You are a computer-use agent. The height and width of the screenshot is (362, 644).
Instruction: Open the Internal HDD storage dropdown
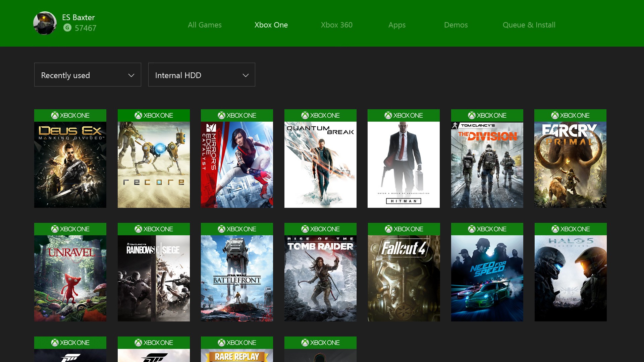201,74
